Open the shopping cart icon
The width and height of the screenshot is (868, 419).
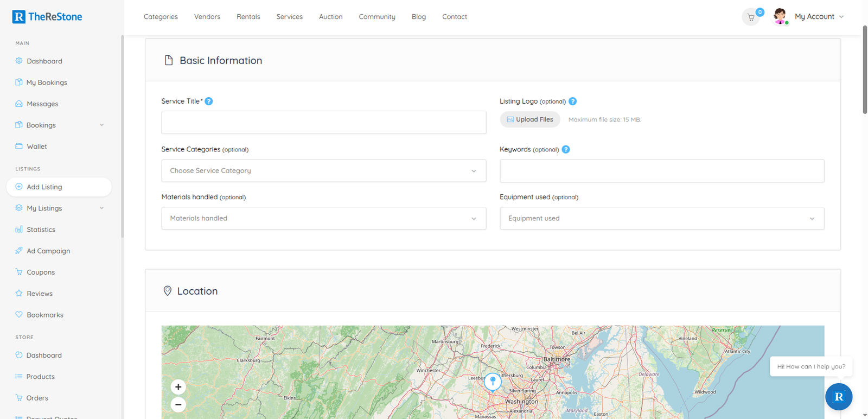[x=751, y=17]
